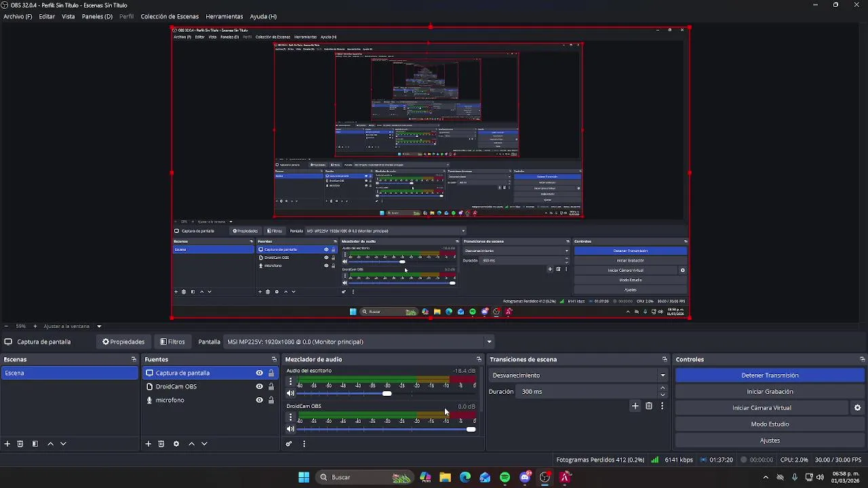The height and width of the screenshot is (488, 868).
Task: Open Ajustes settings button
Action: [x=770, y=441]
